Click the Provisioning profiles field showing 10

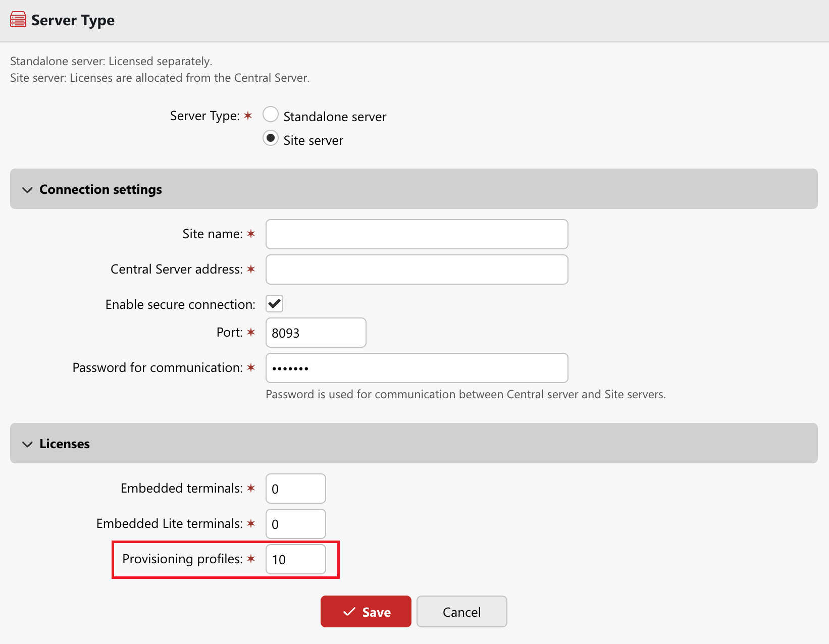click(295, 559)
